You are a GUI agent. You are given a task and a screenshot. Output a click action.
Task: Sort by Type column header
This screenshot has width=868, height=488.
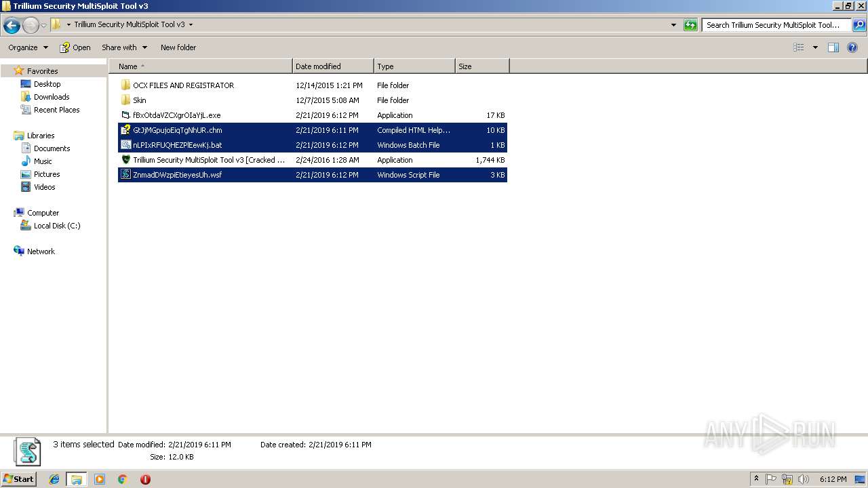(x=414, y=66)
